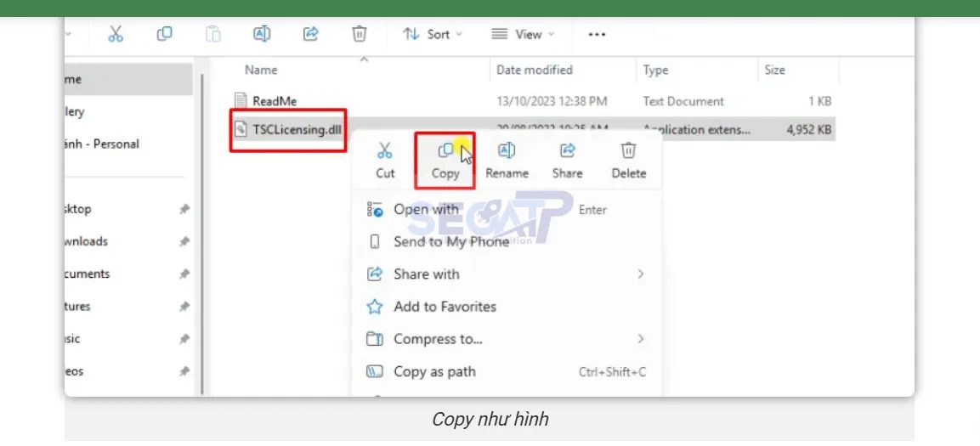
Task: Click the Delete trash icon in the toolbar
Action: (360, 34)
